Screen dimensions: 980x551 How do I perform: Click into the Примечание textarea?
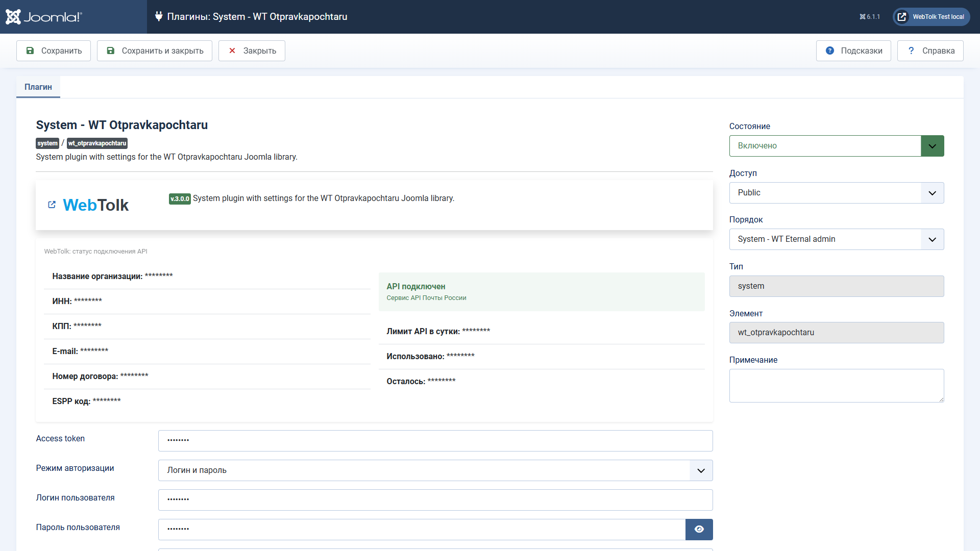click(837, 386)
